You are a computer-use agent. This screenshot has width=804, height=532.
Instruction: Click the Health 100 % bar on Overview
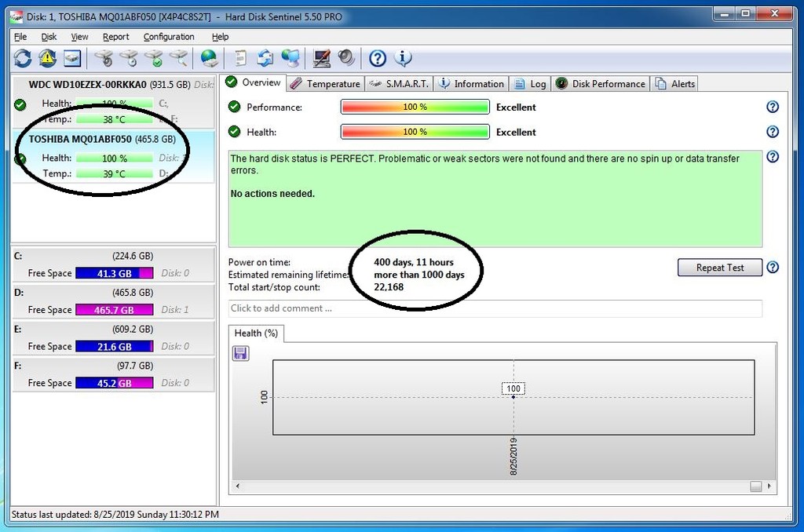[415, 132]
